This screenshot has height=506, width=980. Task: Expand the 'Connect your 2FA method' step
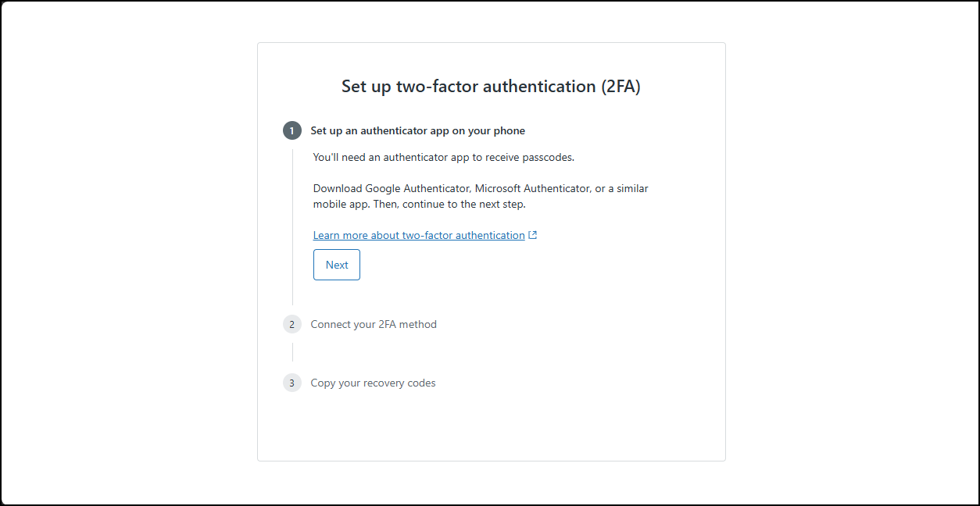point(374,324)
